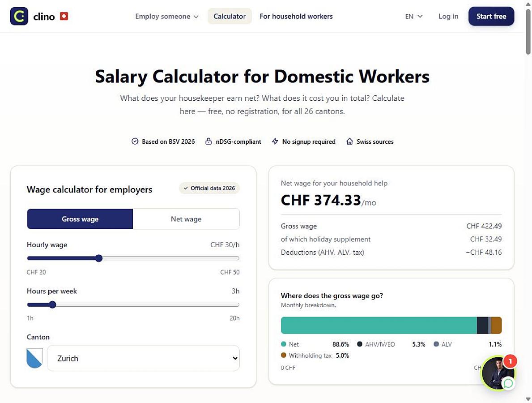Click the 3h hours per week value
The width and height of the screenshot is (532, 403).
[235, 291]
